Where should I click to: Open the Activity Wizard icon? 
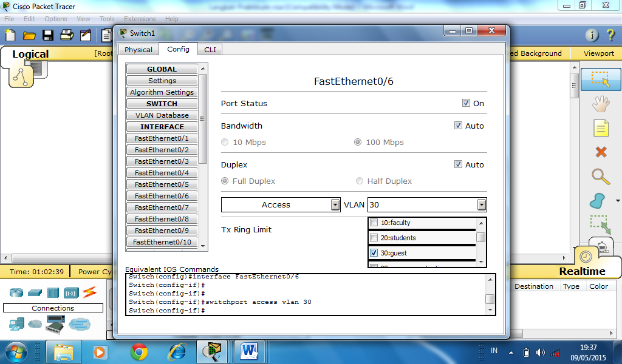(85, 36)
